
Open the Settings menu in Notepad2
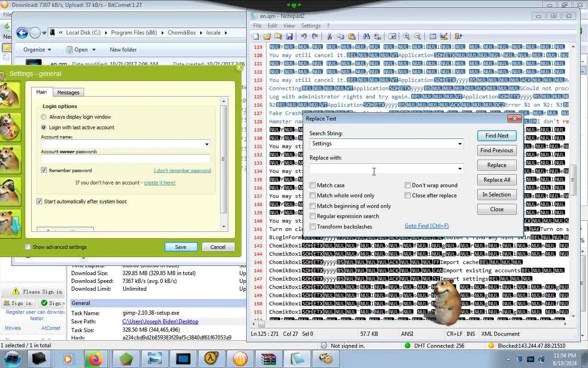pos(311,26)
